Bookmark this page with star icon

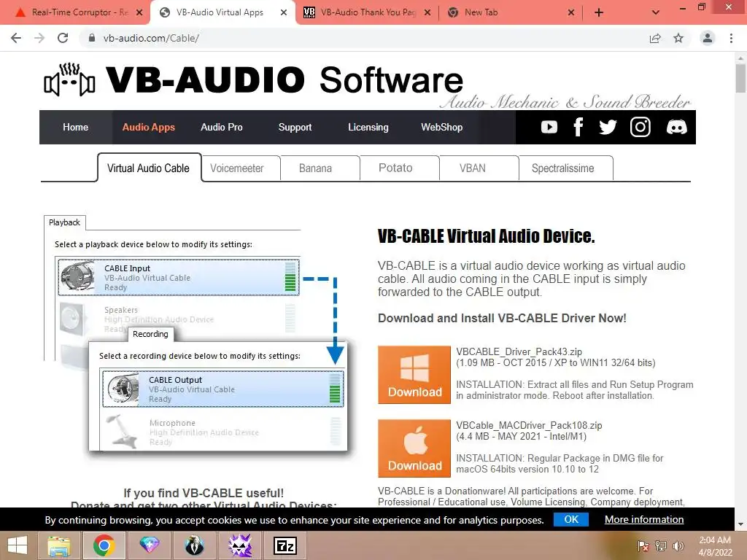coord(678,38)
